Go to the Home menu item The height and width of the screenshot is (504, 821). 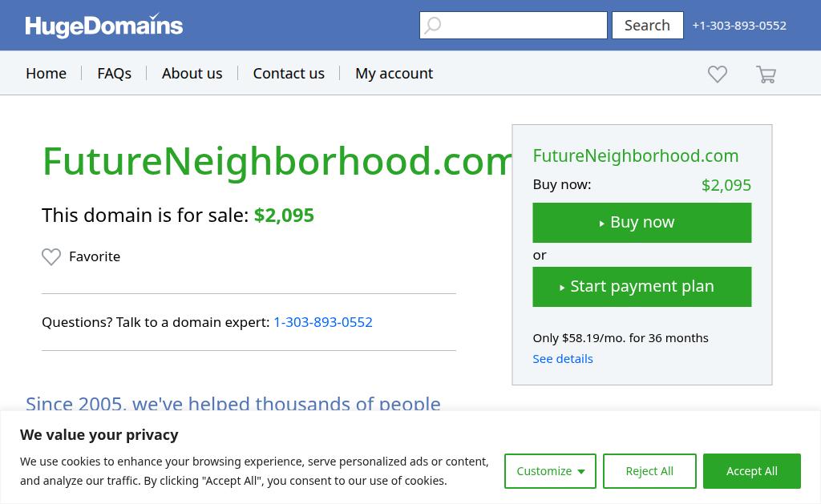pyautogui.click(x=46, y=73)
